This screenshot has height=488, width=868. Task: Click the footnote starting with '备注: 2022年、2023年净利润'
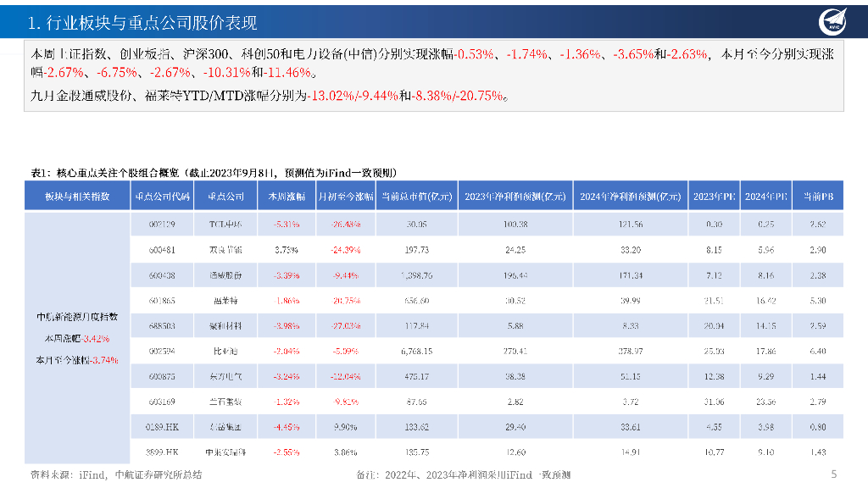(464, 474)
